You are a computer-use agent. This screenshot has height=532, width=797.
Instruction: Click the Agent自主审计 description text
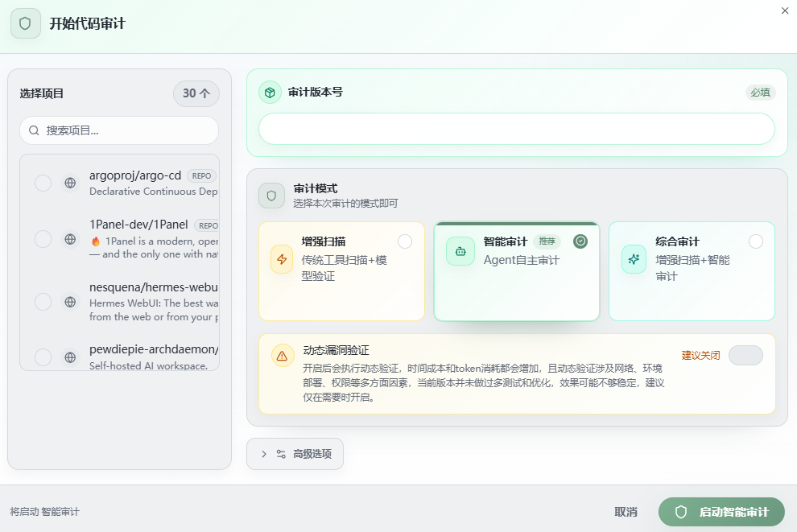pyautogui.click(x=522, y=260)
